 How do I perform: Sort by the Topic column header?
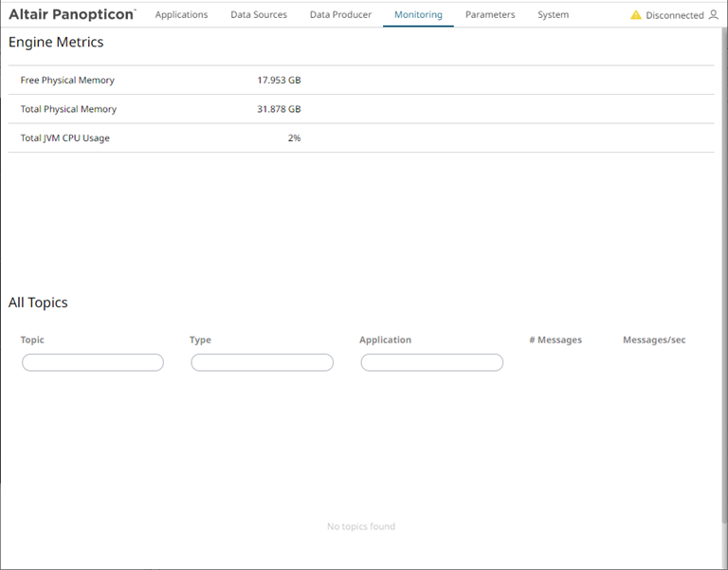click(x=32, y=340)
